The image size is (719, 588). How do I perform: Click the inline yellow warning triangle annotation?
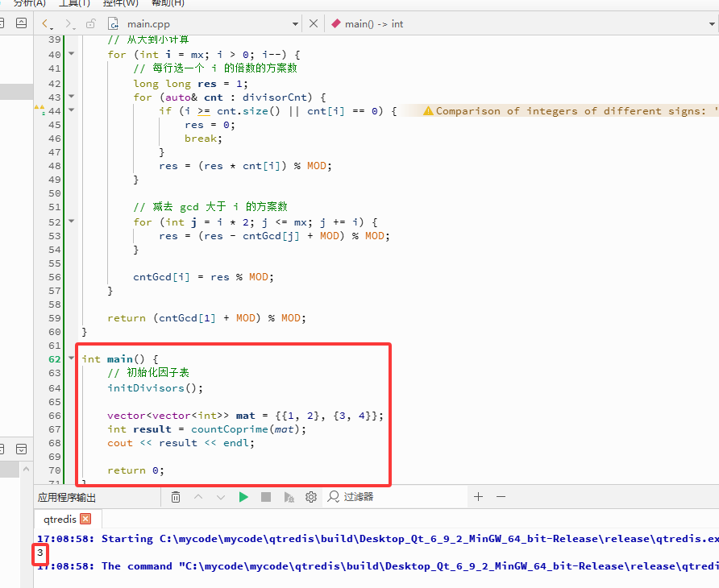(x=428, y=110)
